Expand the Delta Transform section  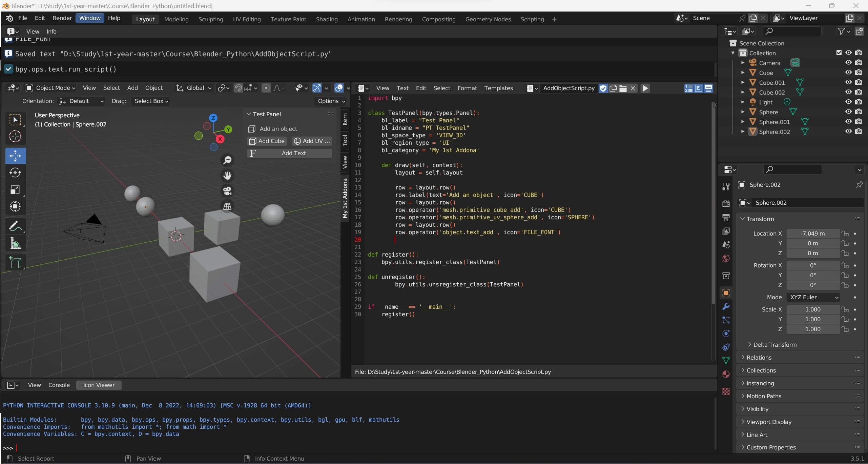pyautogui.click(x=774, y=345)
